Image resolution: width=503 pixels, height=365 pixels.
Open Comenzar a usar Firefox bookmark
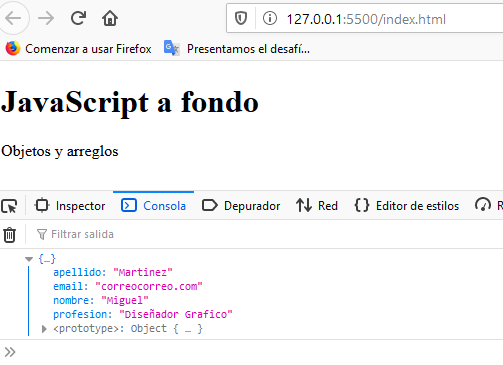pos(79,49)
